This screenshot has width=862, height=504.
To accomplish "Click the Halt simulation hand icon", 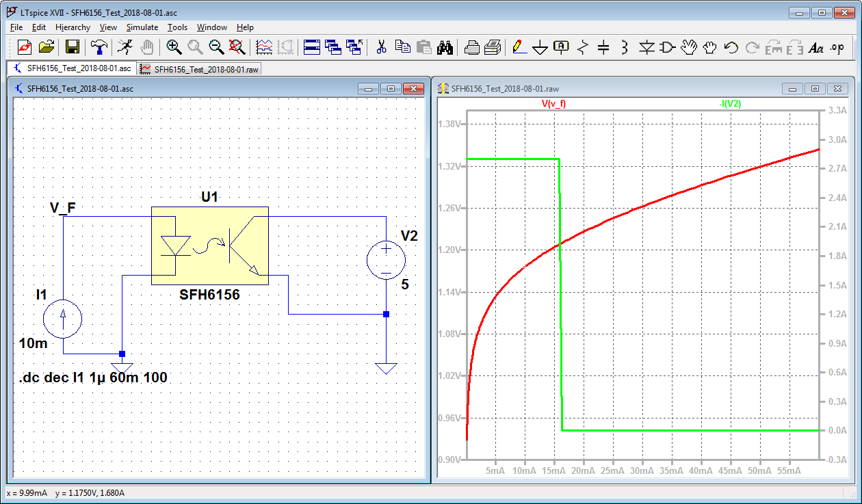I will (146, 47).
